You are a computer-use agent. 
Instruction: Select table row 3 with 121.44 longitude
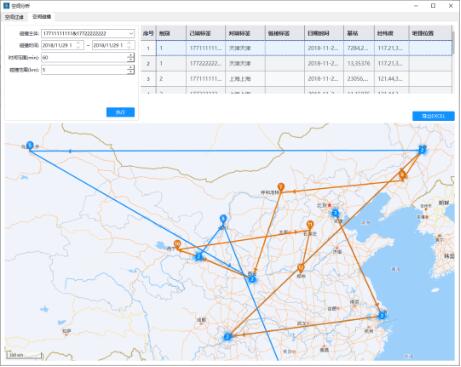pos(296,79)
